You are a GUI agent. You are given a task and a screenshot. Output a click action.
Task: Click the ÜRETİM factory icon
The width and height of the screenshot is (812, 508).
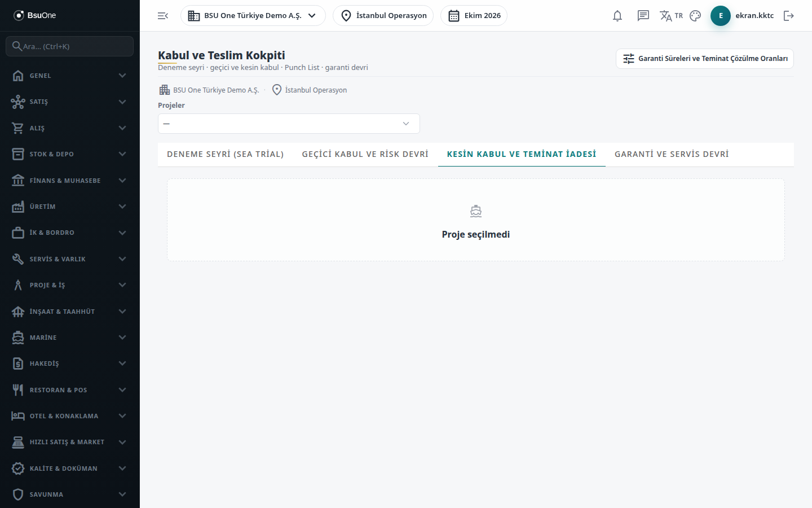[x=18, y=207]
